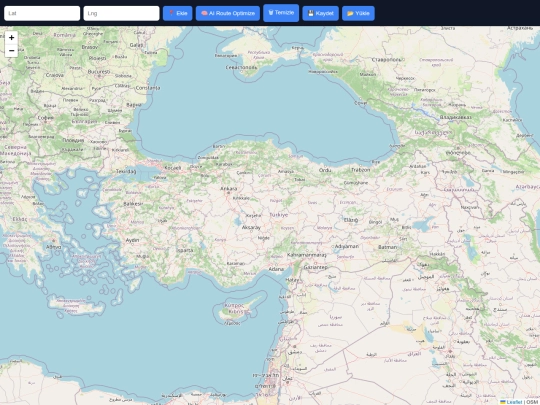This screenshot has height=405, width=540.
Task: Click Craiova label on the map
Action: point(55,75)
